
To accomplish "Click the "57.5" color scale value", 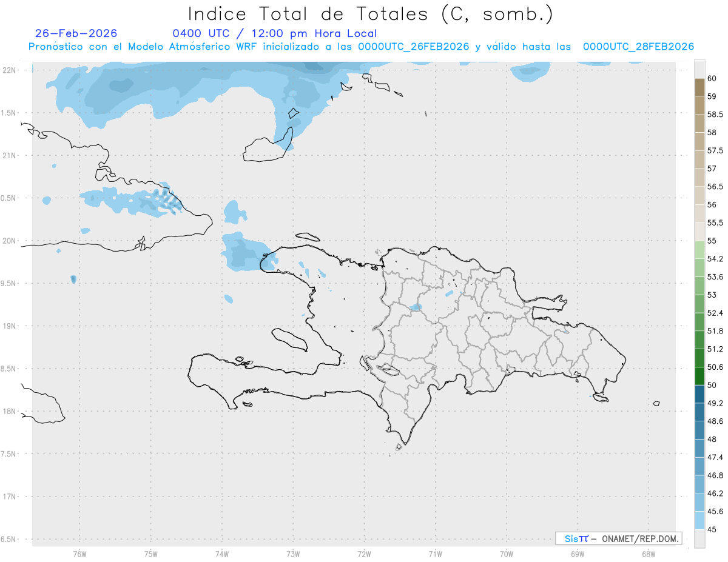I will (715, 150).
